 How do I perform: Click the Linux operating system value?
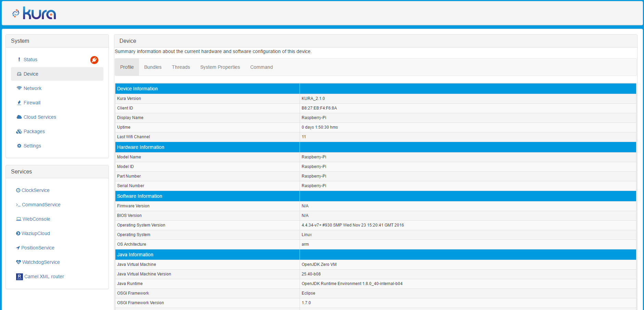[x=307, y=235]
